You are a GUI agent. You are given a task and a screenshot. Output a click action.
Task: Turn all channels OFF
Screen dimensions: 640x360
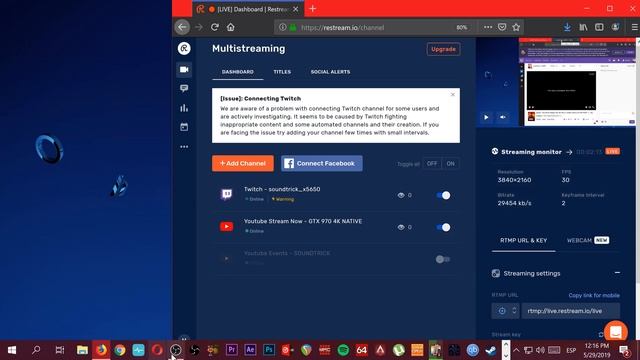[x=432, y=164]
